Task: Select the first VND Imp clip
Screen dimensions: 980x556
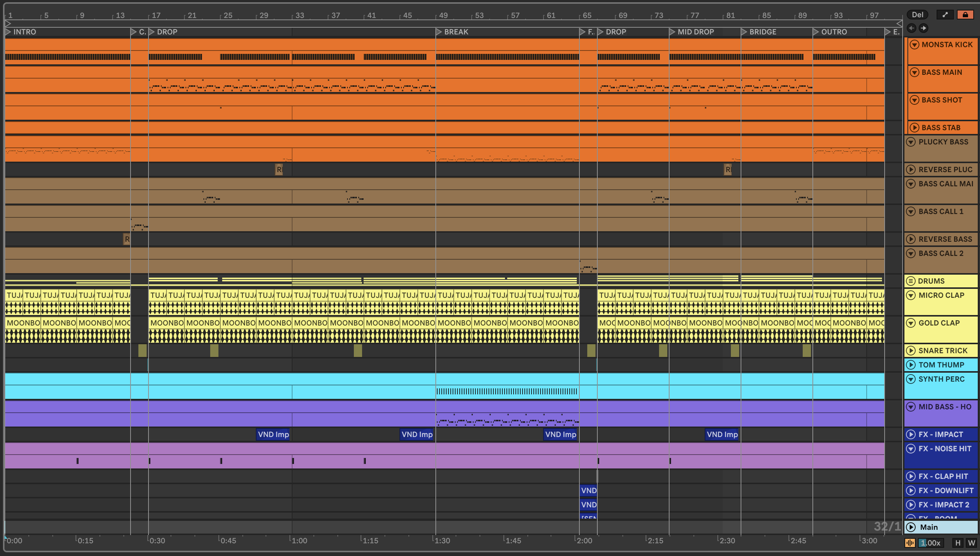Action: [x=273, y=434]
